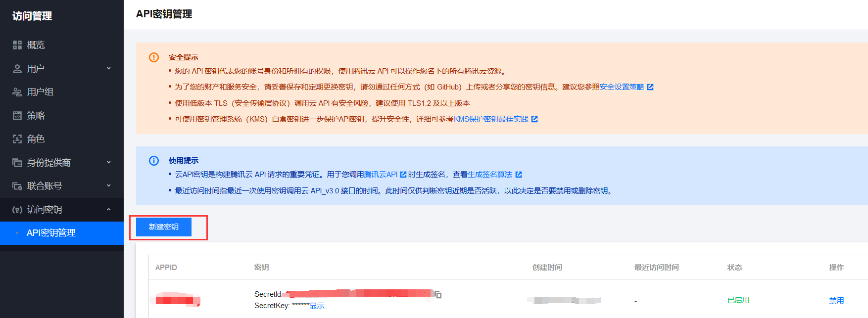Click the 使用提示 heading text
The height and width of the screenshot is (318, 868).
(x=184, y=161)
